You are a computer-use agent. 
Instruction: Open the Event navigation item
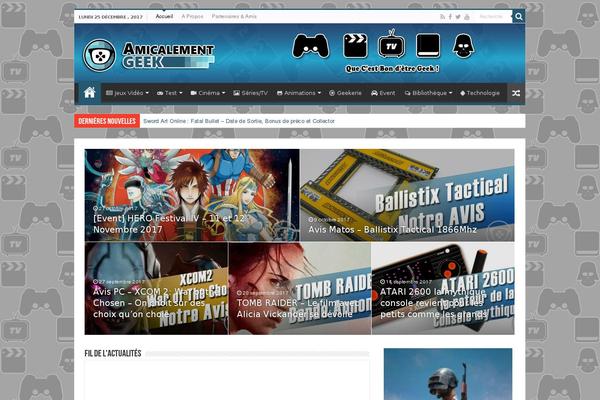pos(383,93)
